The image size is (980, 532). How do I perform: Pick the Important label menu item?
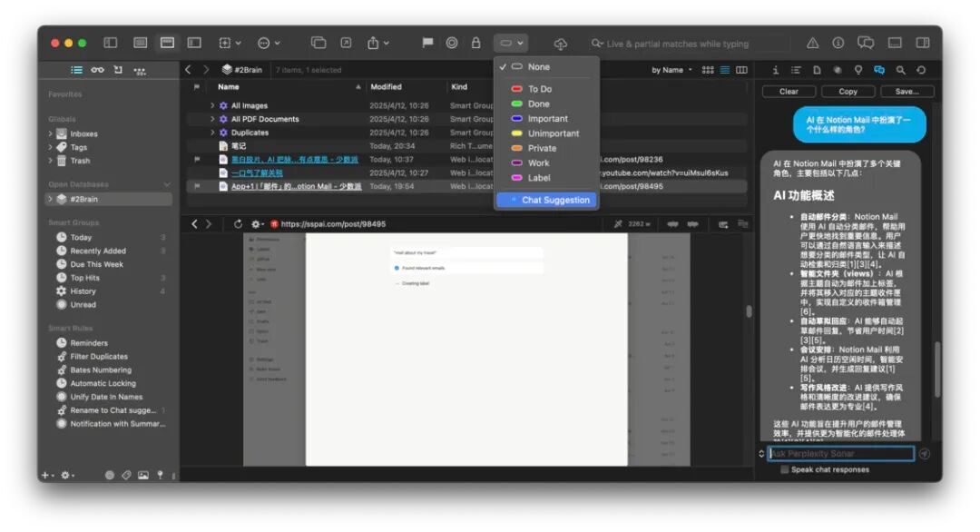pyautogui.click(x=547, y=119)
